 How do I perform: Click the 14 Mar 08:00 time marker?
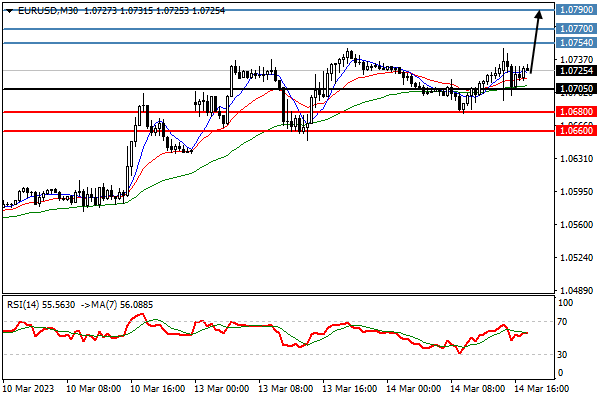[478, 389]
